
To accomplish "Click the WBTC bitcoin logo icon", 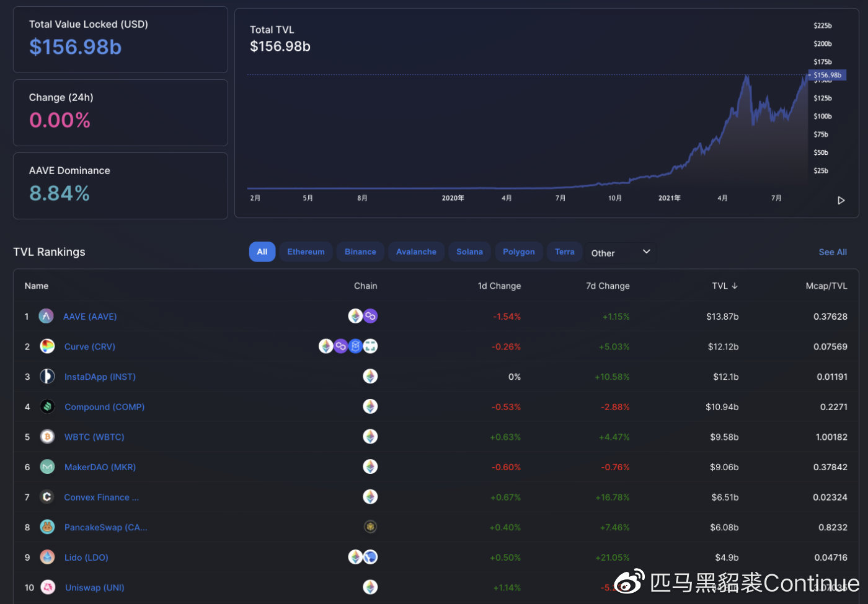I will click(x=47, y=437).
